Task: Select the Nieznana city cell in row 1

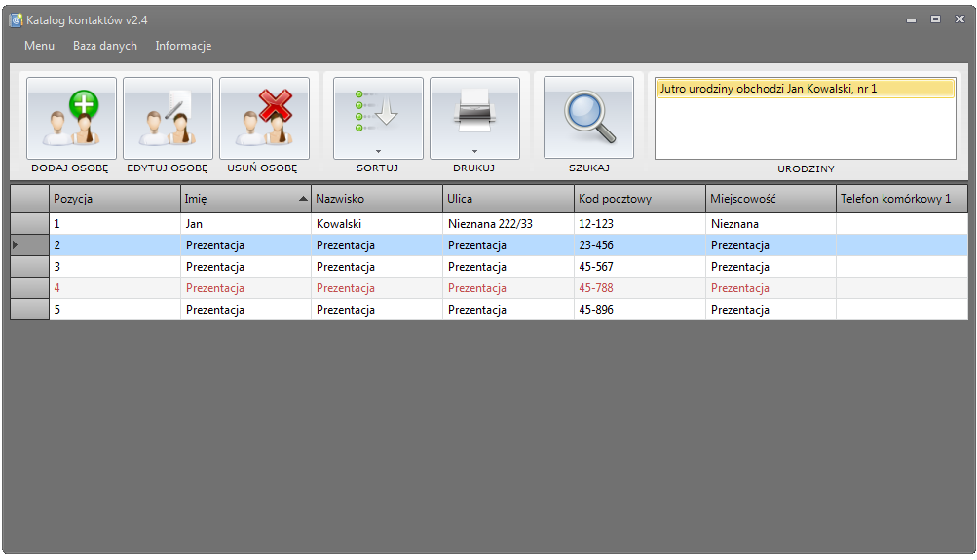Action: point(770,224)
